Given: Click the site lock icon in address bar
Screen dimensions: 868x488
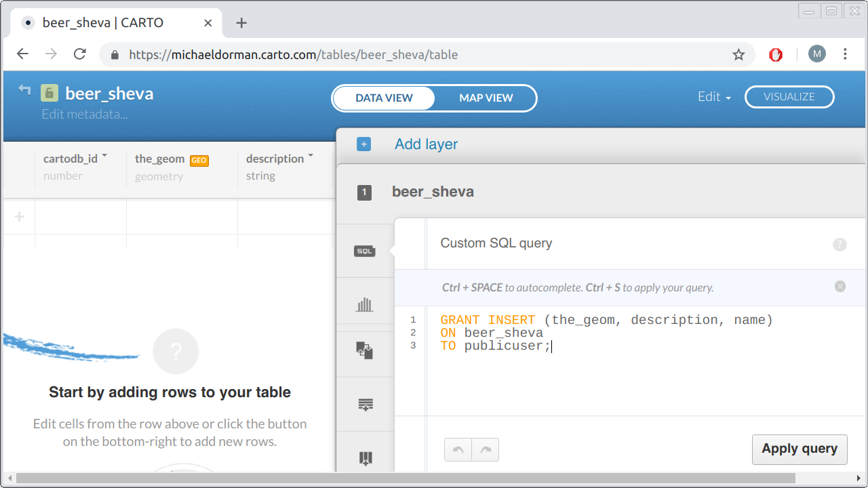Looking at the screenshot, I should (115, 55).
